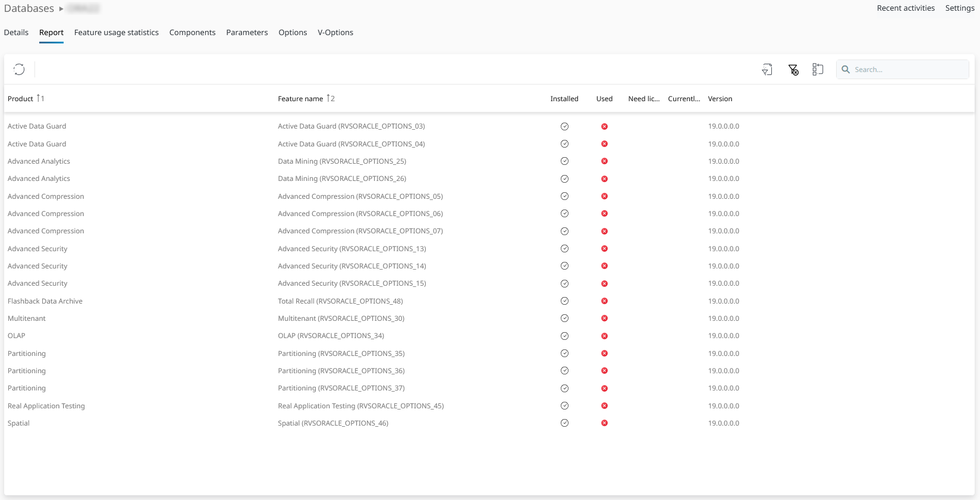
Task: Go to the Databases breadcrumb
Action: click(29, 8)
